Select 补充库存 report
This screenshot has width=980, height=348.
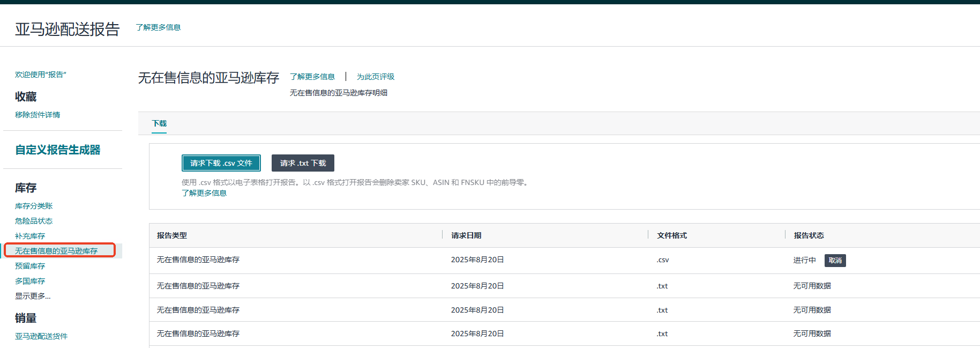click(30, 236)
